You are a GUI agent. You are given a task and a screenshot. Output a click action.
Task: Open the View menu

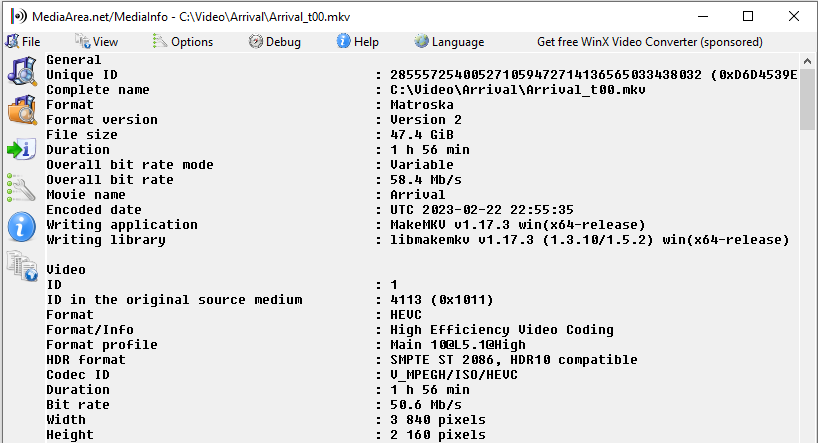pos(96,42)
